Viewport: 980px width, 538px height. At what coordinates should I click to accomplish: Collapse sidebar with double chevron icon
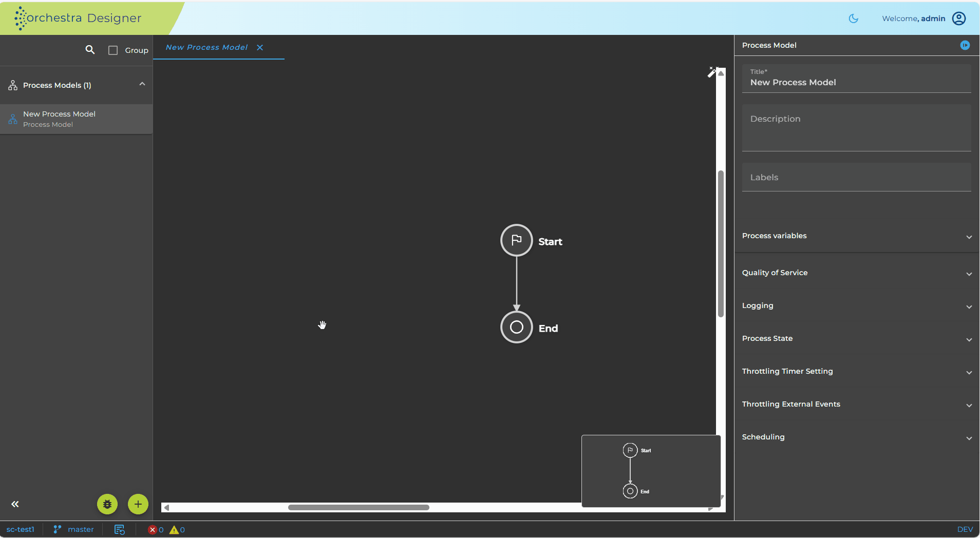pos(15,504)
